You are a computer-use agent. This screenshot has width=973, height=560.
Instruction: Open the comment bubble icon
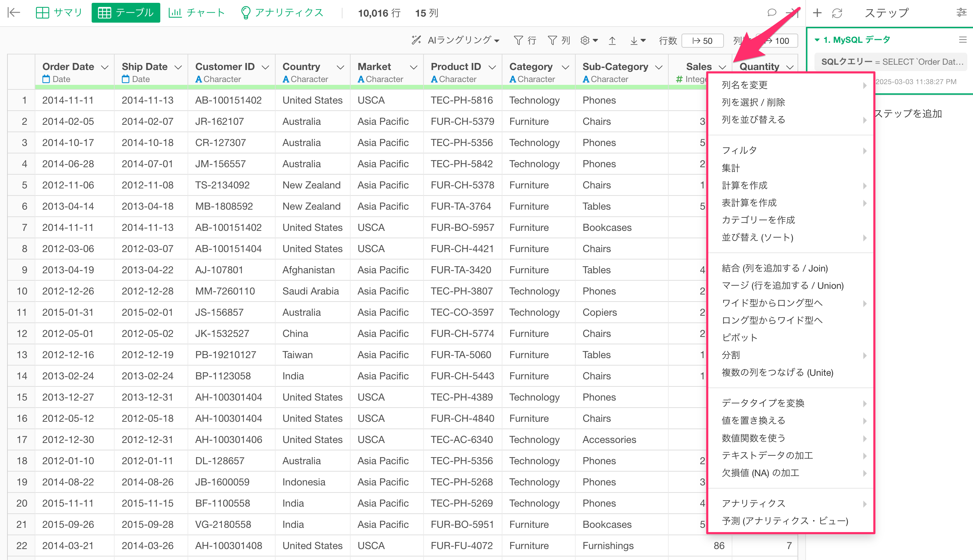coord(771,13)
